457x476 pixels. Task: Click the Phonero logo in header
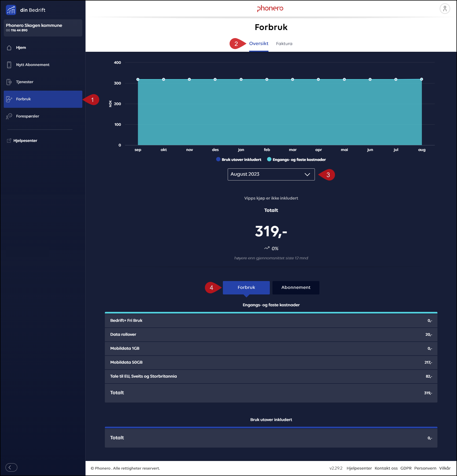coord(270,8)
